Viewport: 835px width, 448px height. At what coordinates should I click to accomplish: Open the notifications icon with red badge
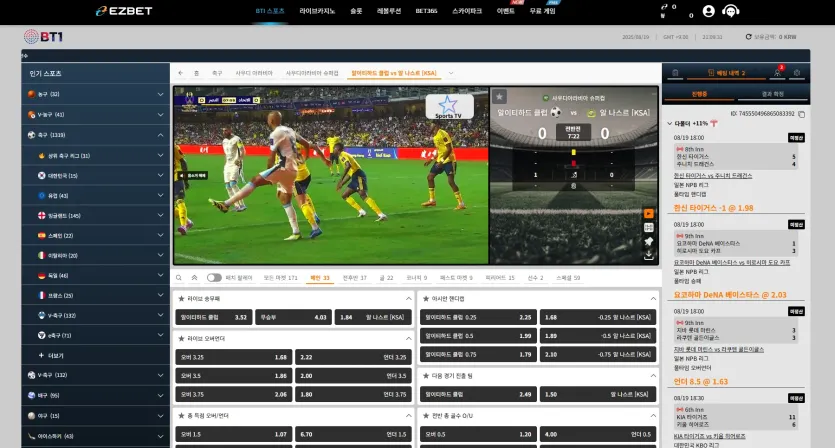coord(777,72)
